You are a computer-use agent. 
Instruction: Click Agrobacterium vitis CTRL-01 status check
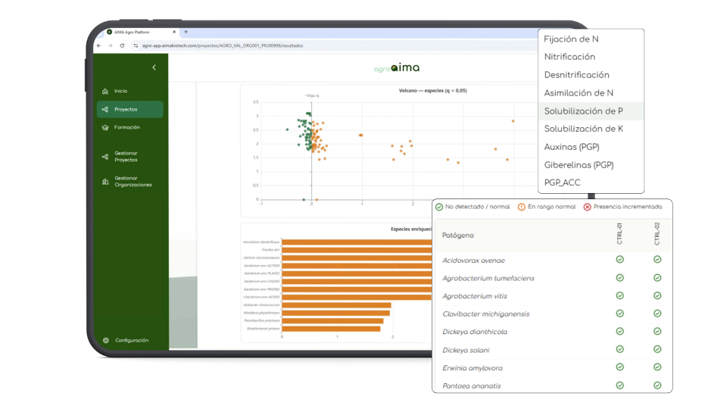[620, 296]
